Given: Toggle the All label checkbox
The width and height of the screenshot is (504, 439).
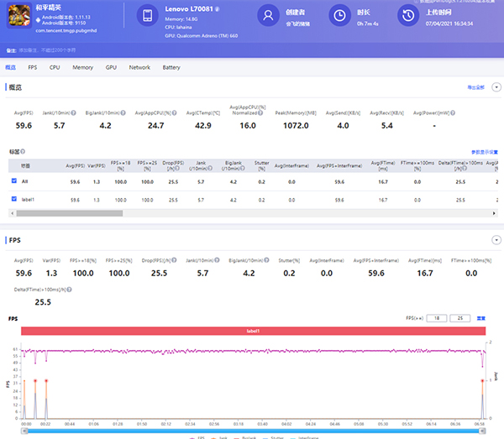Looking at the screenshot, I should (x=14, y=181).
